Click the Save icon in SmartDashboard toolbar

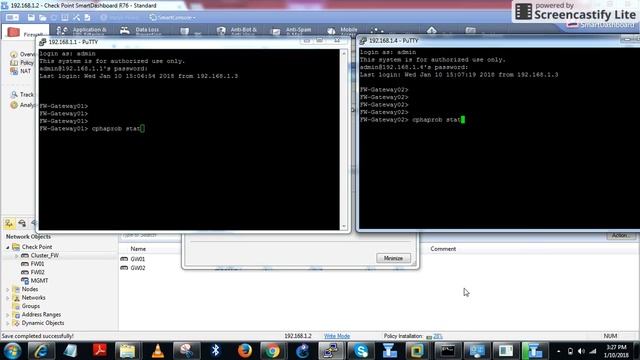[31, 18]
